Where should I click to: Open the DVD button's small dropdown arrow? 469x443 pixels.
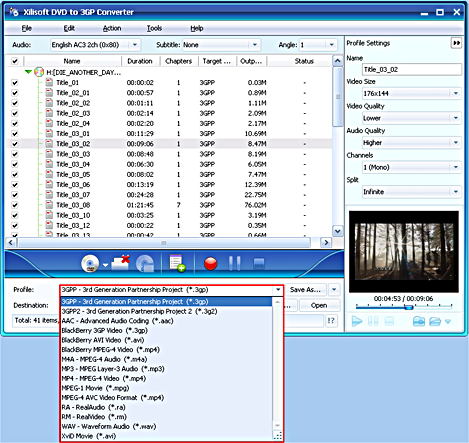(105, 265)
